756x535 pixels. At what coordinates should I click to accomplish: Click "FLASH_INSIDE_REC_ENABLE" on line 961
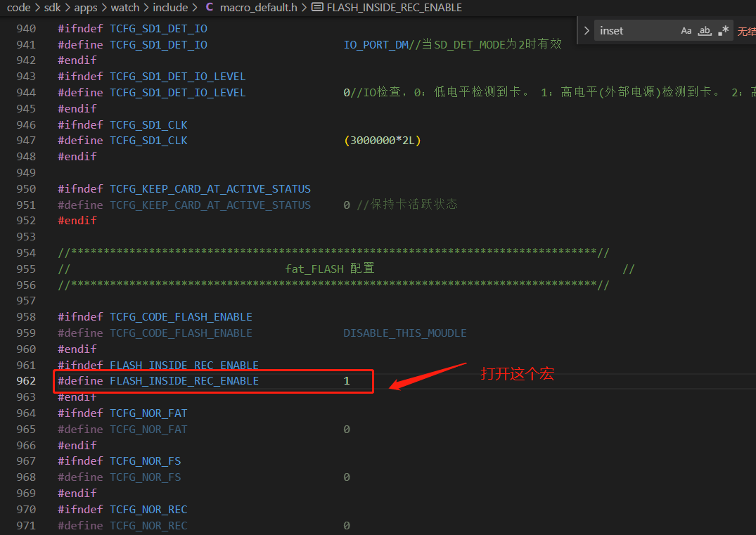tap(184, 366)
